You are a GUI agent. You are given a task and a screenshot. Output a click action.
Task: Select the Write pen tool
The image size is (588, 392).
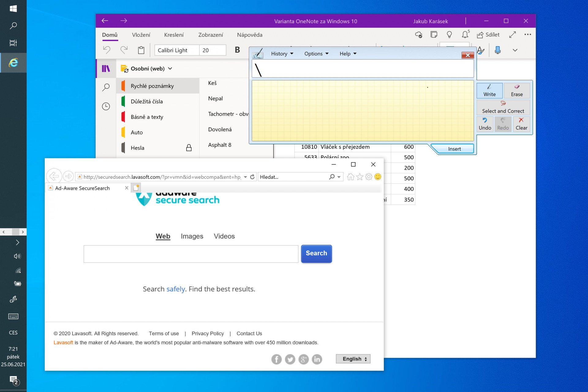click(489, 91)
